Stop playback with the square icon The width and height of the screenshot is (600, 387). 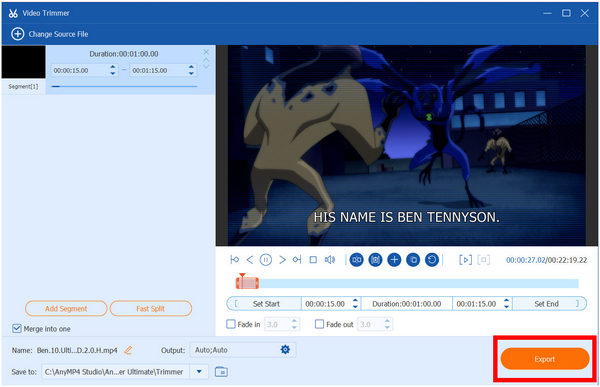tap(313, 260)
